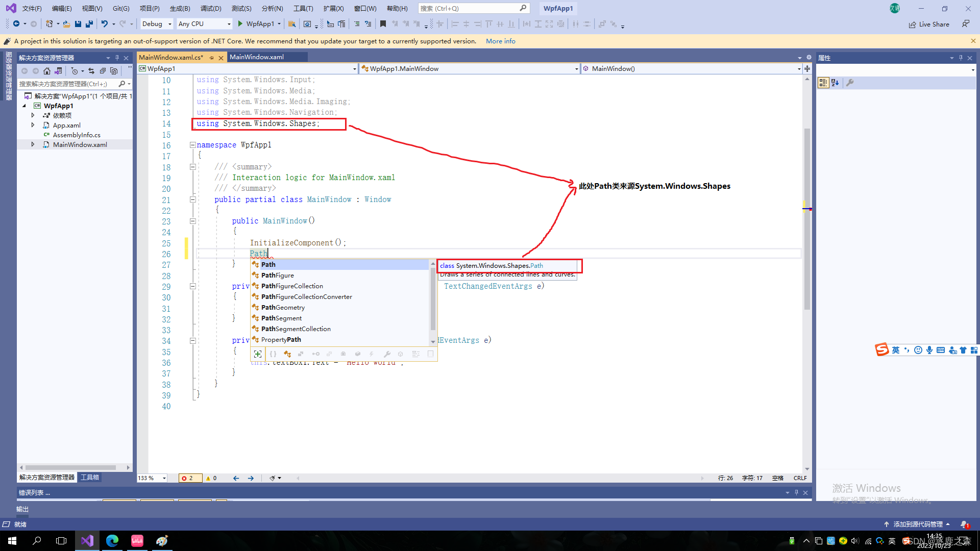The width and height of the screenshot is (980, 551).
Task: Toggle Categorized view in Properties panel
Action: 823,83
